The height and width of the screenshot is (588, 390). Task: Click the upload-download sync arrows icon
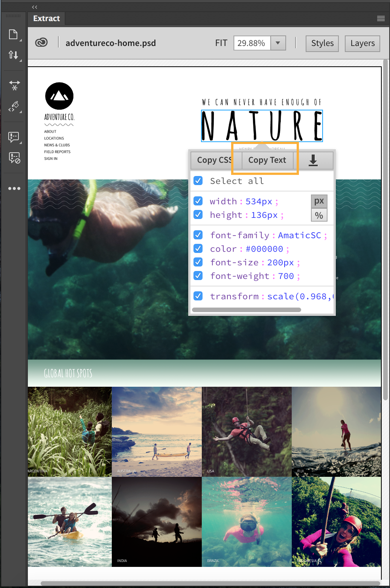tap(13, 55)
